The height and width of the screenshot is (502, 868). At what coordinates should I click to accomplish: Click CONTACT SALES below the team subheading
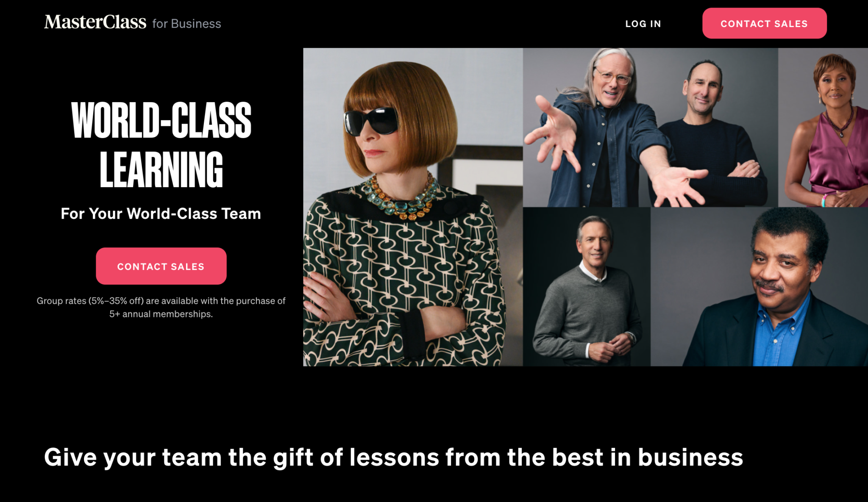(161, 266)
